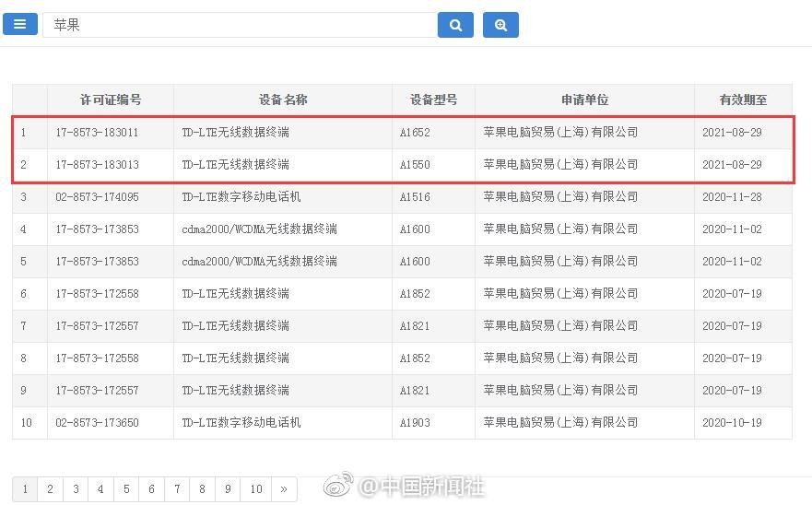Click the search field containing 苹果

click(240, 25)
